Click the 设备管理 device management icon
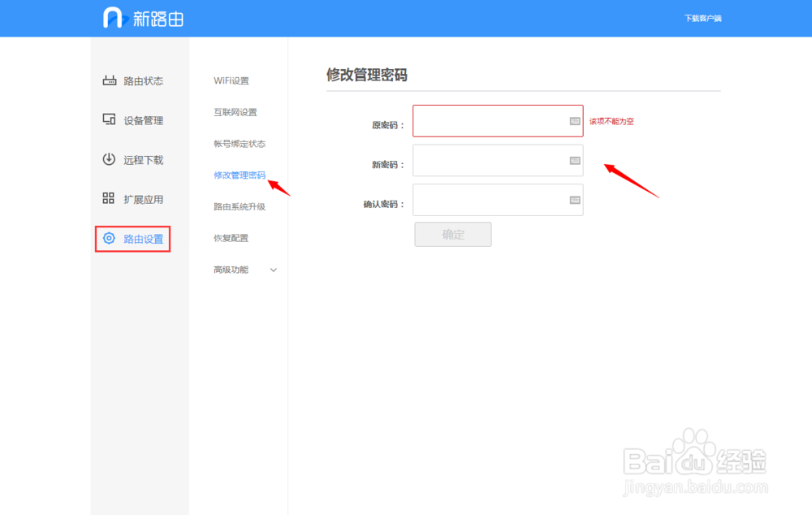Image resolution: width=812 pixels, height=515 pixels. coord(110,119)
